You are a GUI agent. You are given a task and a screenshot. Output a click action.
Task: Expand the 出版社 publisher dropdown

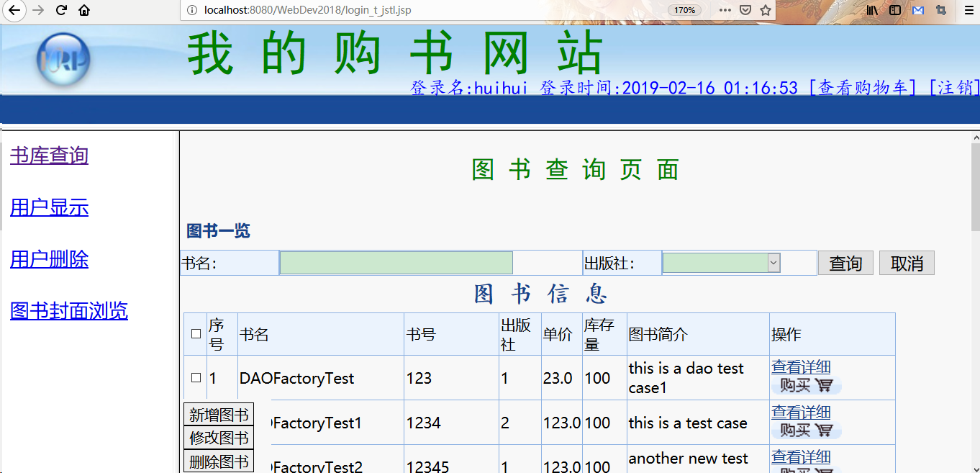tap(773, 263)
